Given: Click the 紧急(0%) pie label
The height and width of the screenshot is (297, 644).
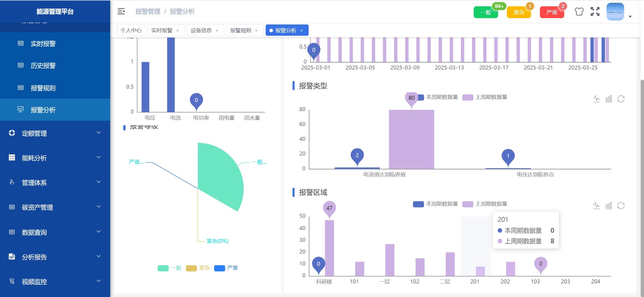Looking at the screenshot, I should tap(217, 241).
